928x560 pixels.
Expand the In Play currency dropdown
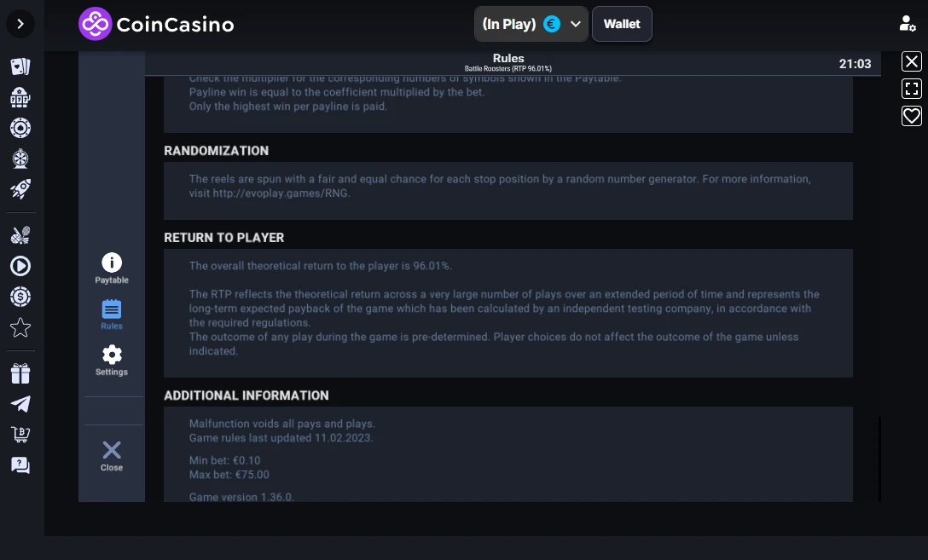[x=531, y=24]
